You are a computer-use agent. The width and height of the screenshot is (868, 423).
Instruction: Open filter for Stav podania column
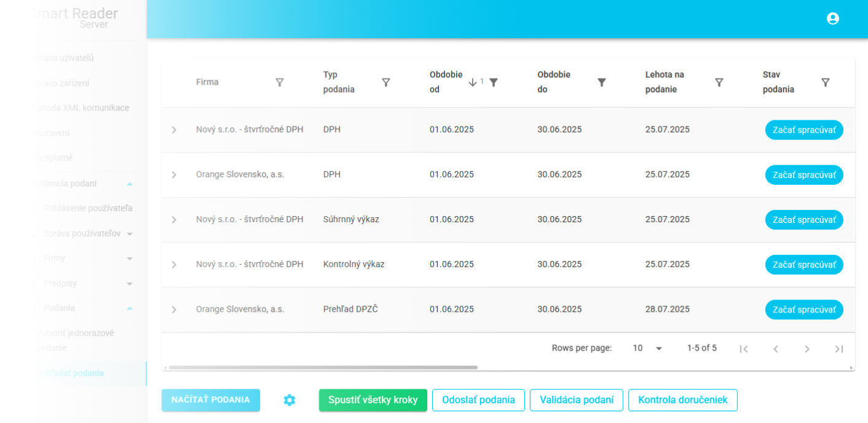pyautogui.click(x=825, y=82)
